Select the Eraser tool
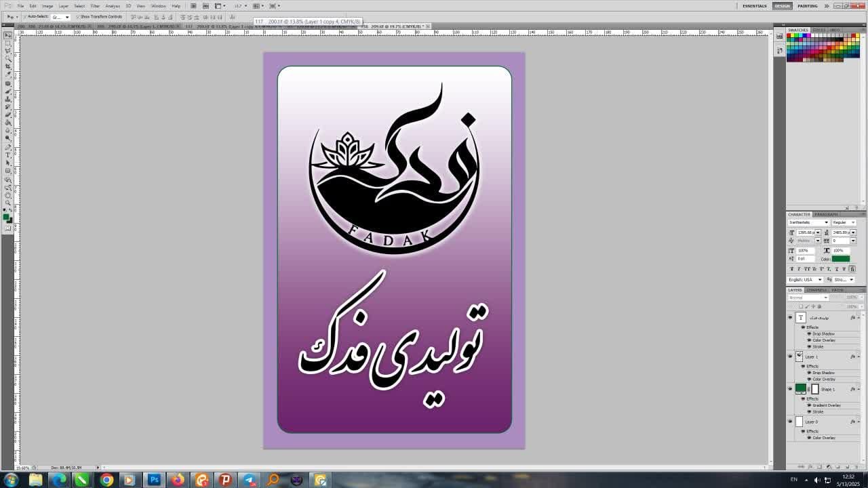Screen dimensions: 868x488 point(8,115)
